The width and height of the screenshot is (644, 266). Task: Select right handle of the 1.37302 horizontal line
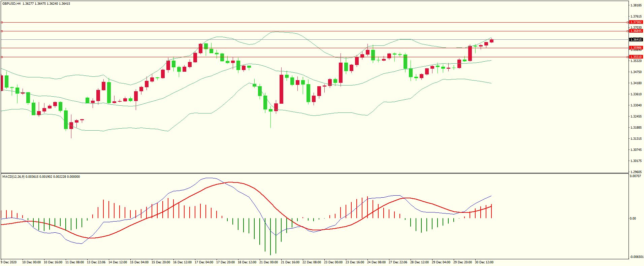click(628, 22)
